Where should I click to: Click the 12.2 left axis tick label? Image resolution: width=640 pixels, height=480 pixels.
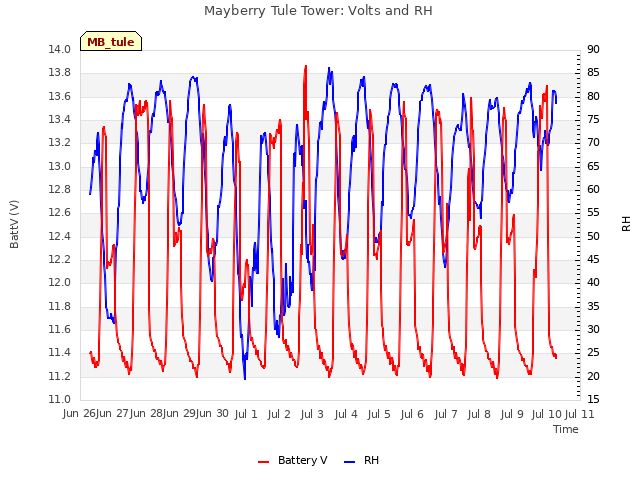click(60, 260)
